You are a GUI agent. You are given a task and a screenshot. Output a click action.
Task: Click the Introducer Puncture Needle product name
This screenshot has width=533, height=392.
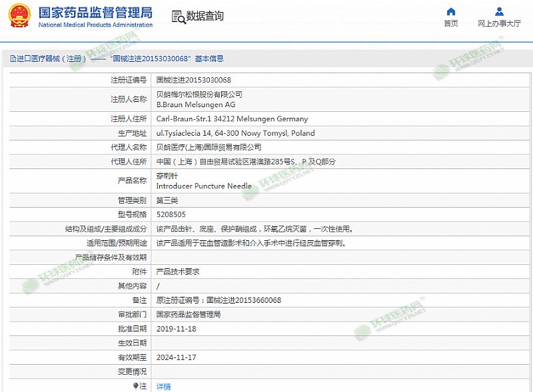pyautogui.click(x=204, y=186)
